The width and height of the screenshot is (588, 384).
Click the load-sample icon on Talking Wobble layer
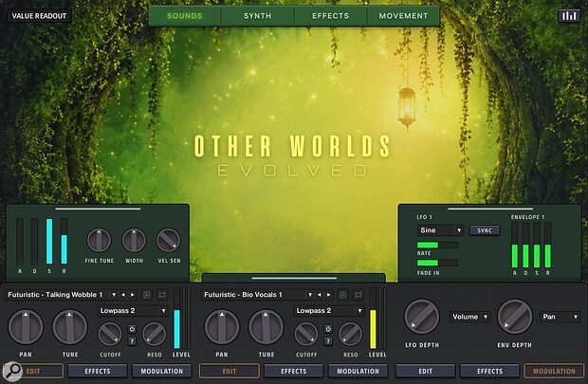tap(147, 295)
